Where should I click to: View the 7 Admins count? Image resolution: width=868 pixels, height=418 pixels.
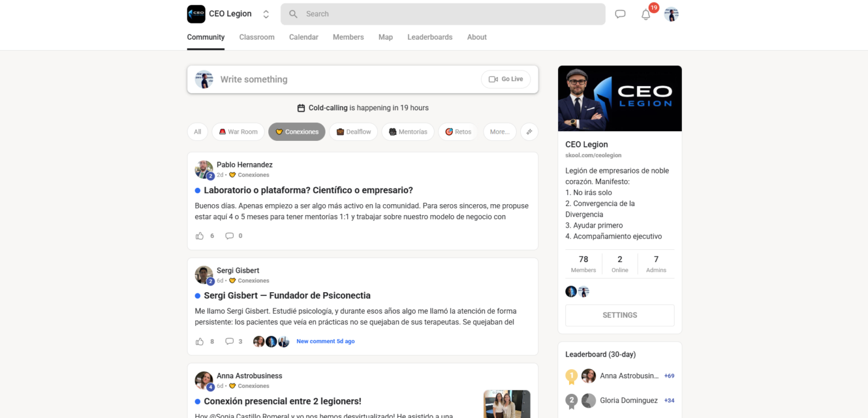(656, 264)
